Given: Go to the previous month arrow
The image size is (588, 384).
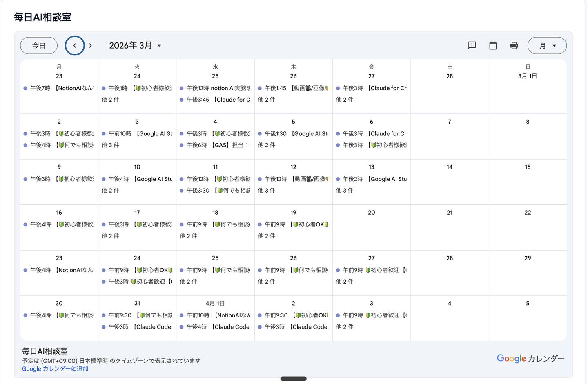Looking at the screenshot, I should 75,46.
